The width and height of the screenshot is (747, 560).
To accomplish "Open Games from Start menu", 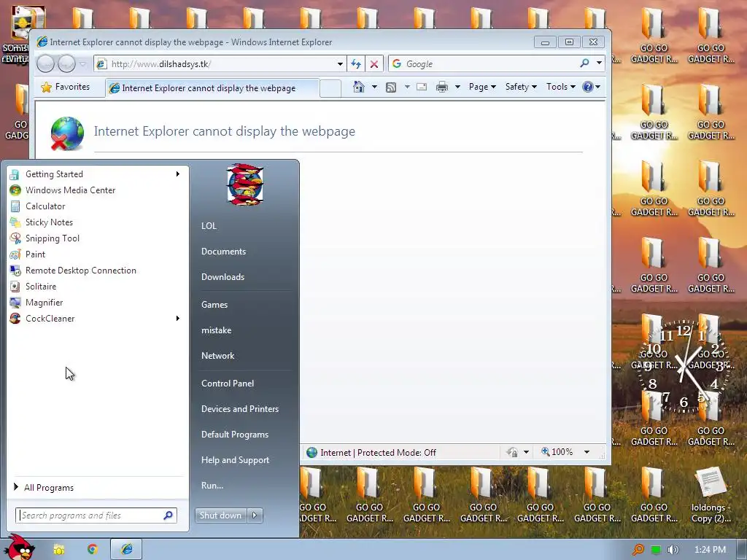I will click(214, 305).
